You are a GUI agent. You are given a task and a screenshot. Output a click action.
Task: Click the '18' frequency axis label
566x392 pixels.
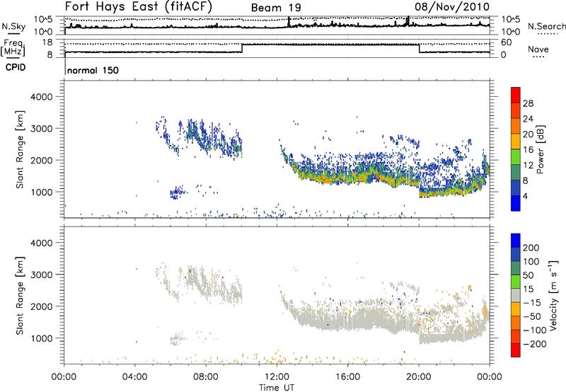coord(47,42)
